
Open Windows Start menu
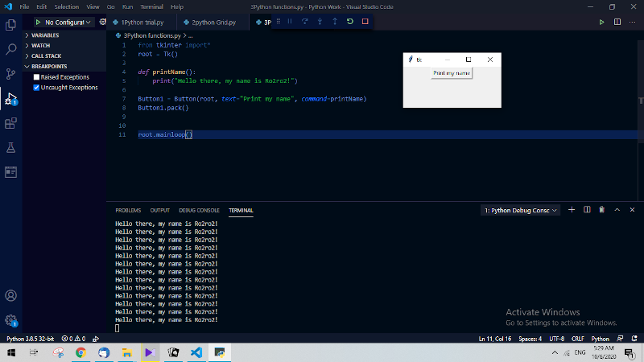click(11, 352)
